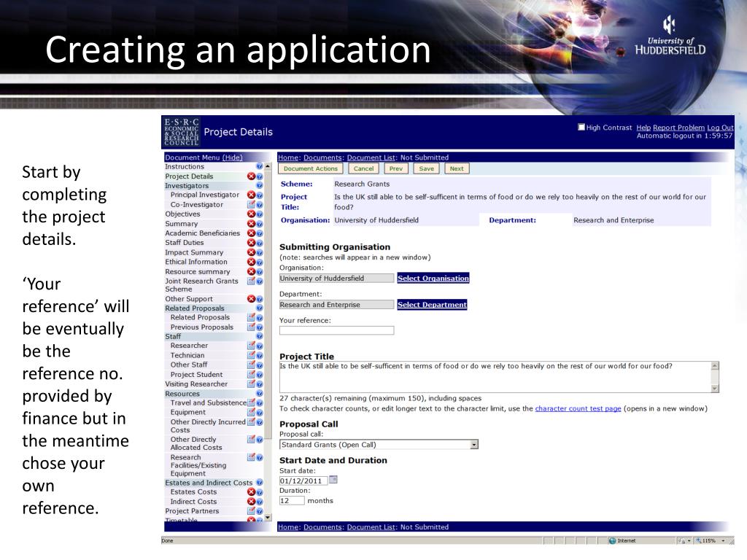This screenshot has width=747, height=560.
Task: Hide the Document Menu panel
Action: click(233, 157)
